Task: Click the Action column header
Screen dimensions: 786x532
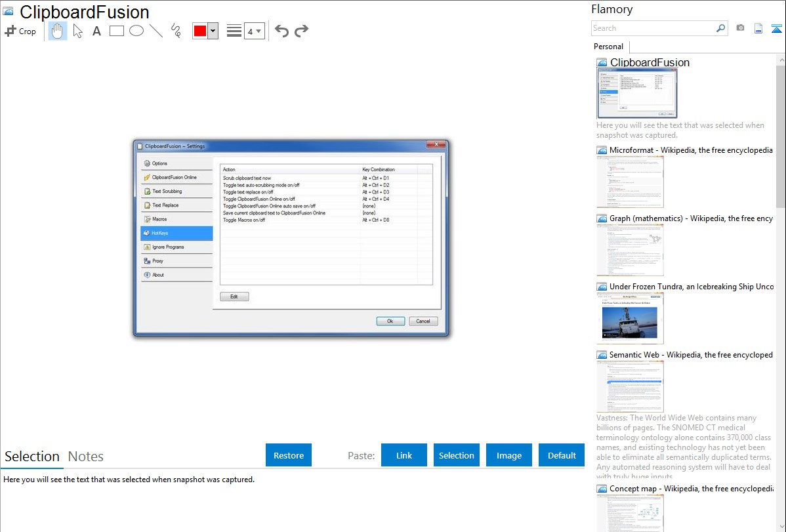Action: click(290, 169)
